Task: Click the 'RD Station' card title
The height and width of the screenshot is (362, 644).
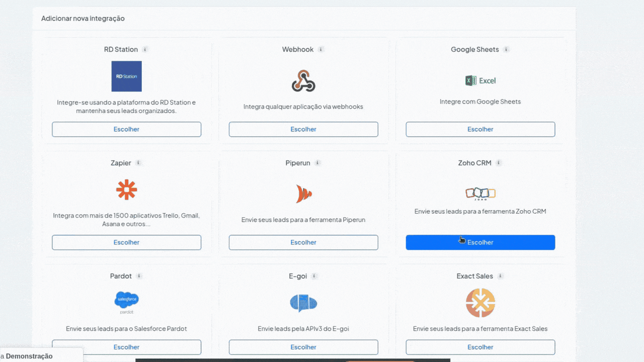Action: coord(121,49)
